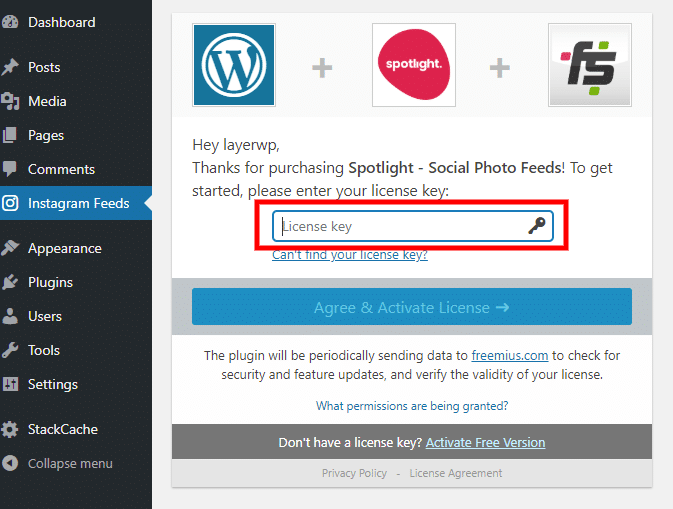
Task: Click the Media library icon
Action: [9, 101]
